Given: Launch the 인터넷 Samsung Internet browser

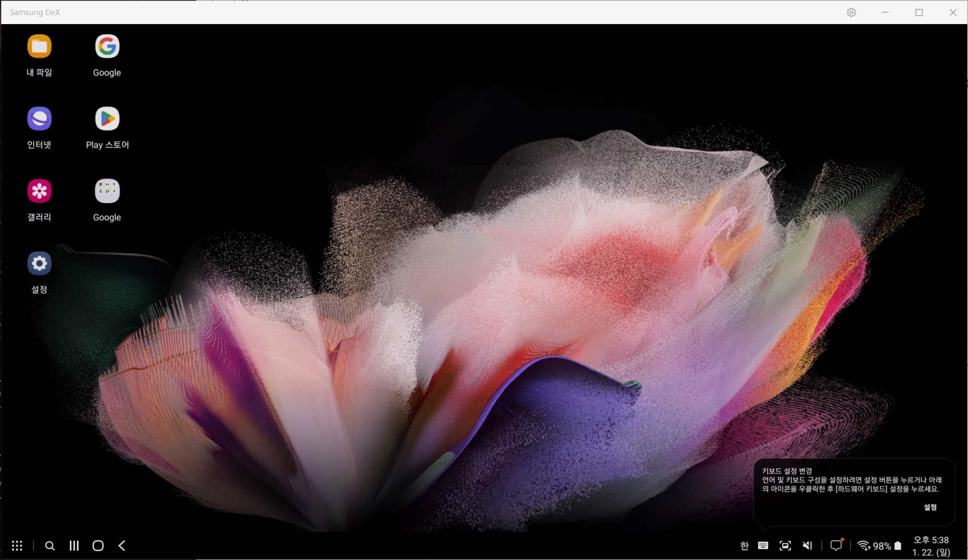Looking at the screenshot, I should pos(39,119).
